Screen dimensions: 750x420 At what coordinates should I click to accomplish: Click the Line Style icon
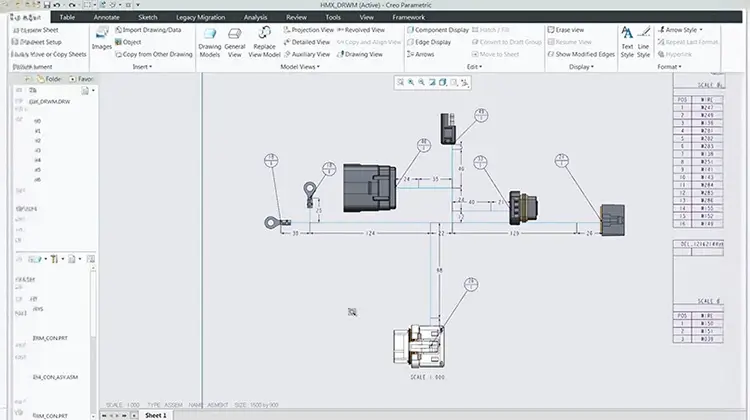coord(643,41)
